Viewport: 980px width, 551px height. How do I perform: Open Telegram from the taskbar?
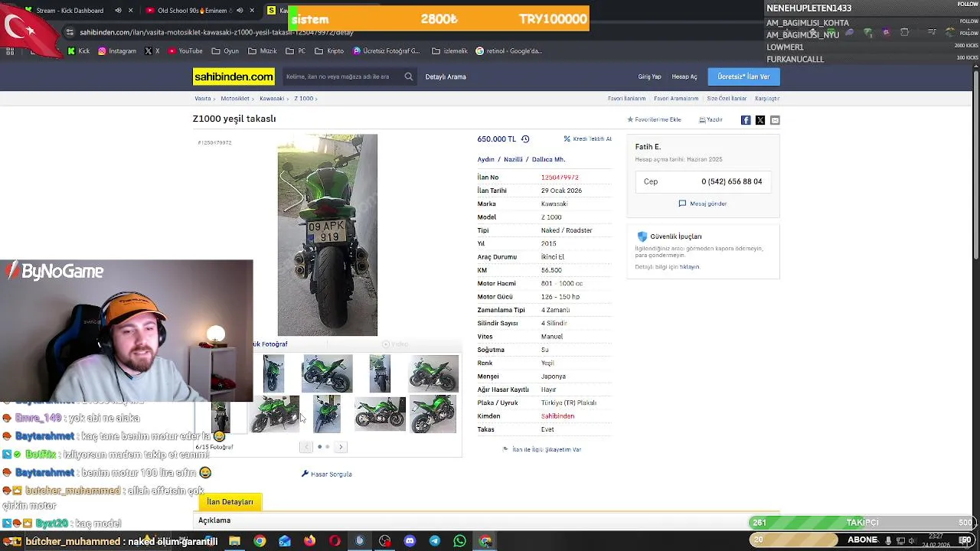435,541
